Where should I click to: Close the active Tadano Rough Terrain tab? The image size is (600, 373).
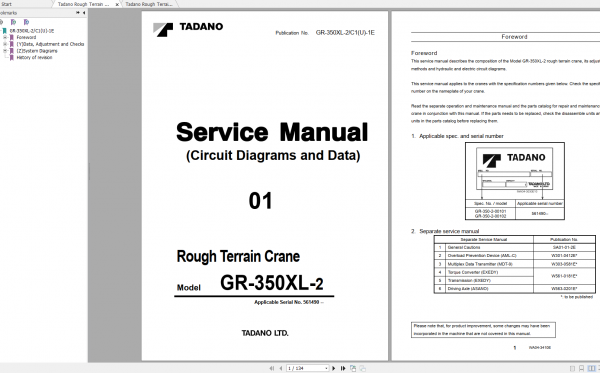pyautogui.click(x=117, y=5)
